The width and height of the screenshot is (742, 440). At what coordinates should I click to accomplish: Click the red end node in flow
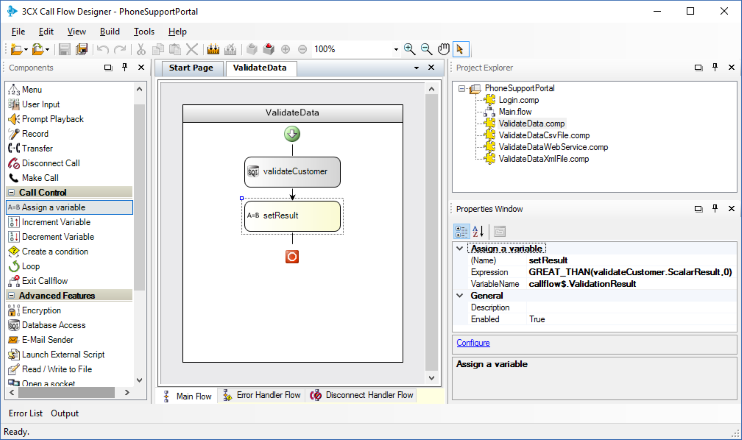[292, 256]
